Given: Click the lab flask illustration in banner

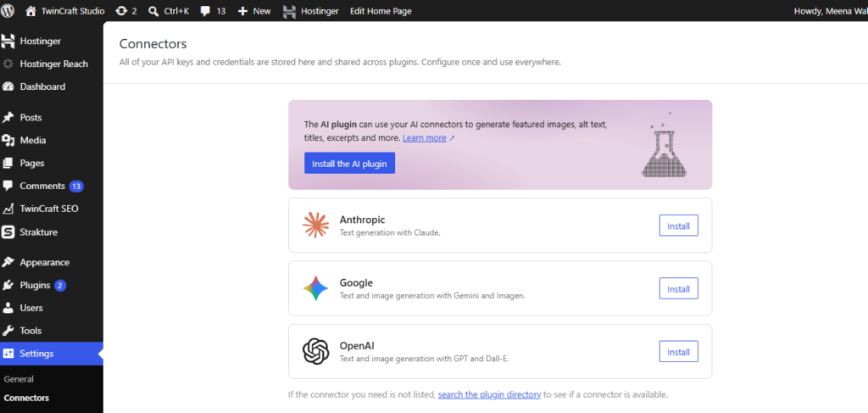Looking at the screenshot, I should click(663, 145).
